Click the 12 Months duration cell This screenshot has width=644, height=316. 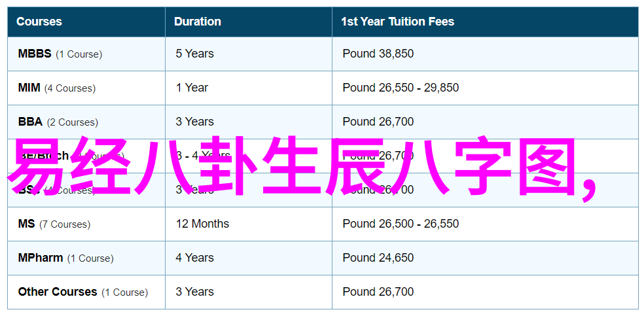(x=202, y=224)
